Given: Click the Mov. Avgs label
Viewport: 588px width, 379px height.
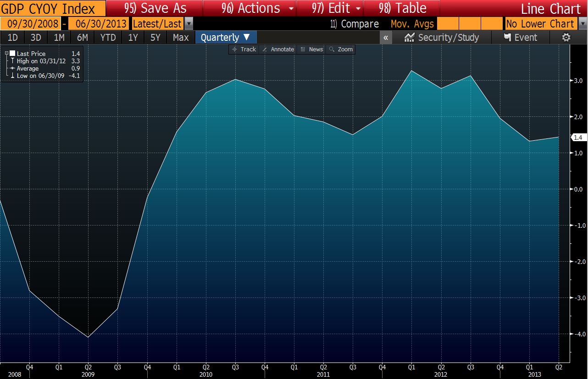Looking at the screenshot, I should 412,24.
